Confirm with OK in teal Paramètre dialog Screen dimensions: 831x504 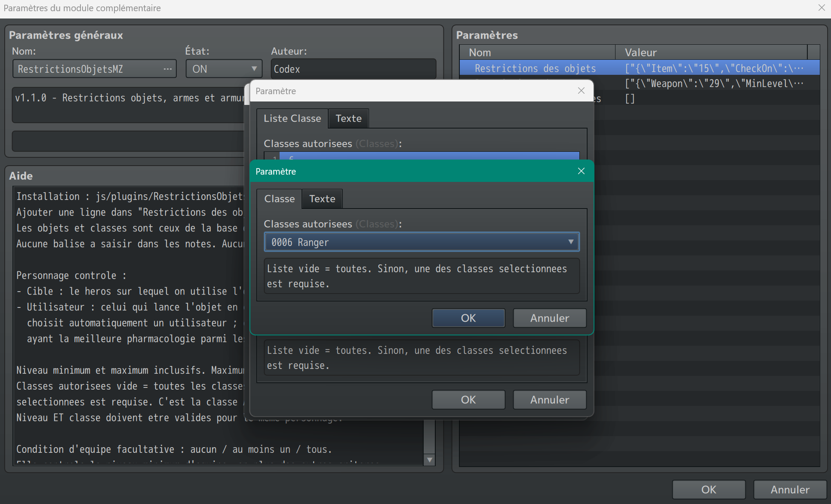point(468,318)
